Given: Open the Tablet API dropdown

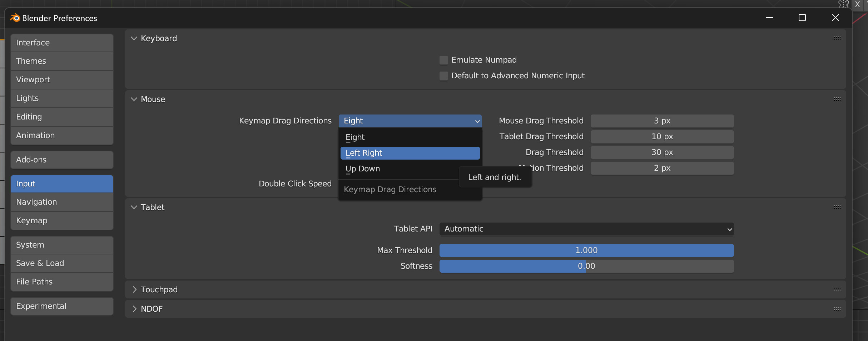Looking at the screenshot, I should tap(586, 229).
